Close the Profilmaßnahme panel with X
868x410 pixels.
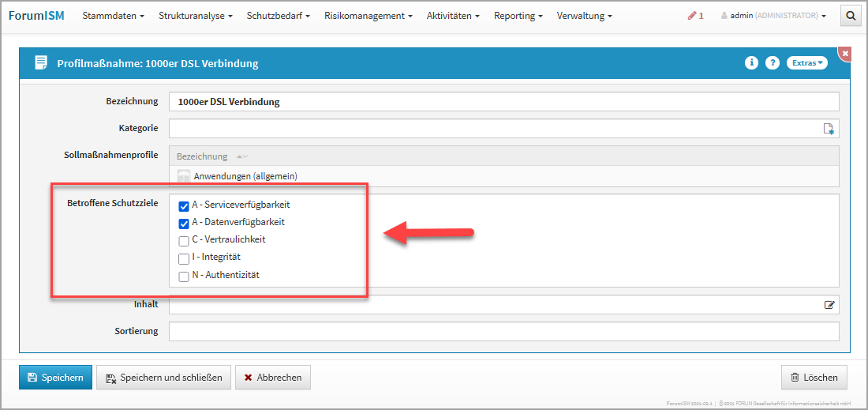point(845,53)
